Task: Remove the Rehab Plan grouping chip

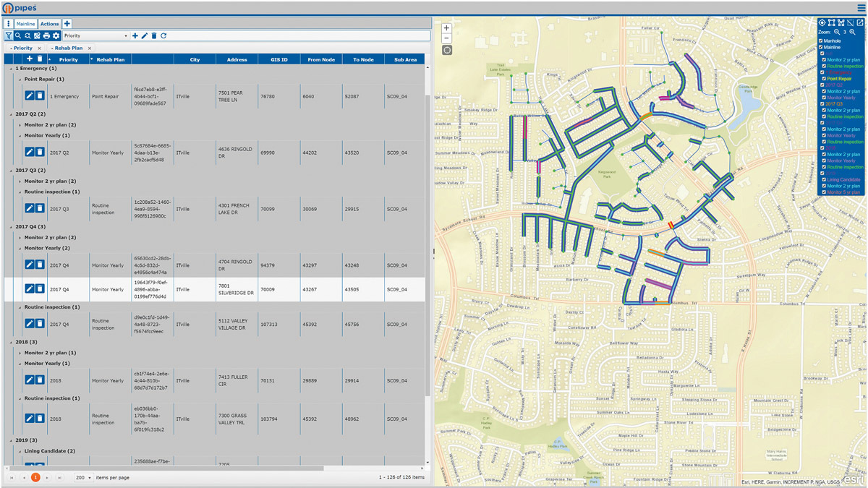Action: [90, 48]
